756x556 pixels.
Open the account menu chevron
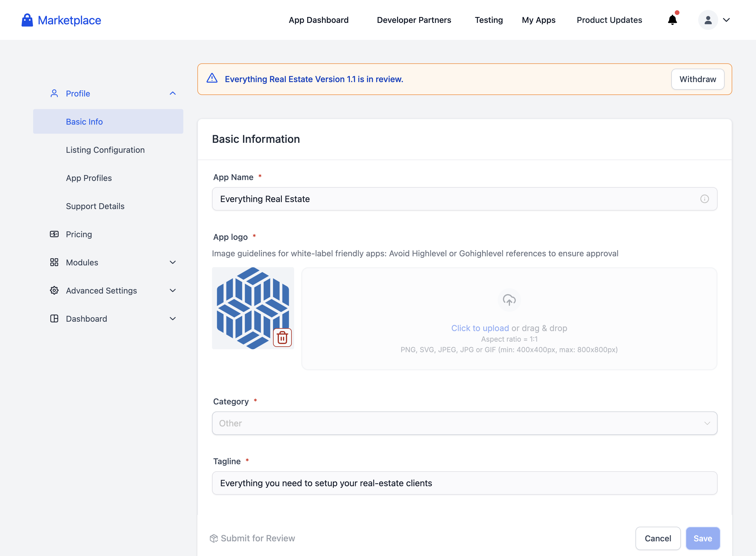[726, 20]
